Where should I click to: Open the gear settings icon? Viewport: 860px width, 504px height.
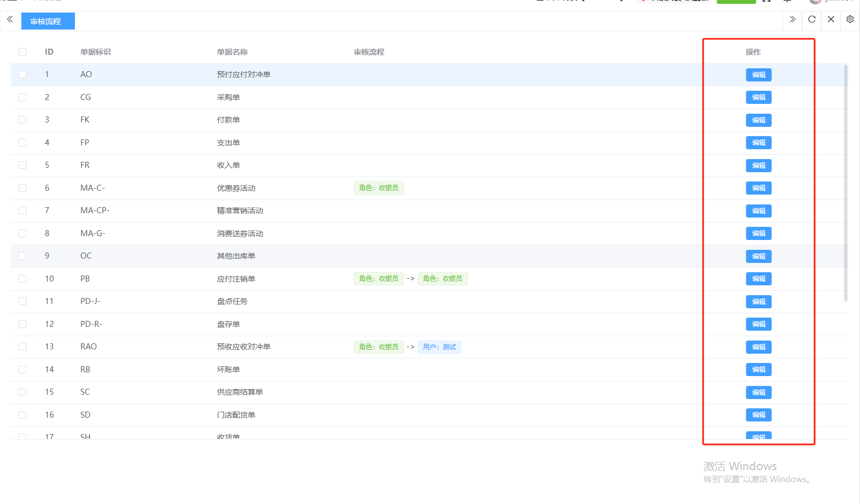tap(850, 20)
